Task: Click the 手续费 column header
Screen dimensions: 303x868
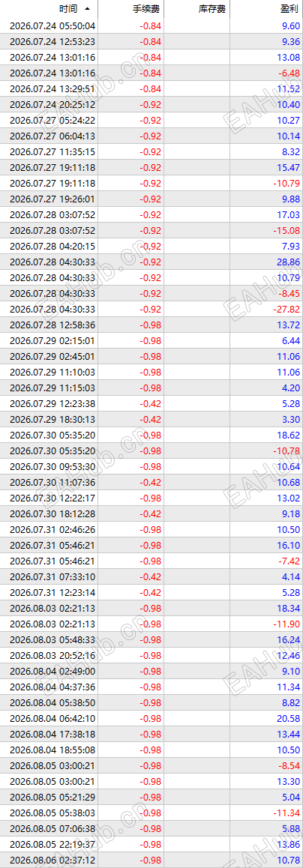Action: [131, 10]
